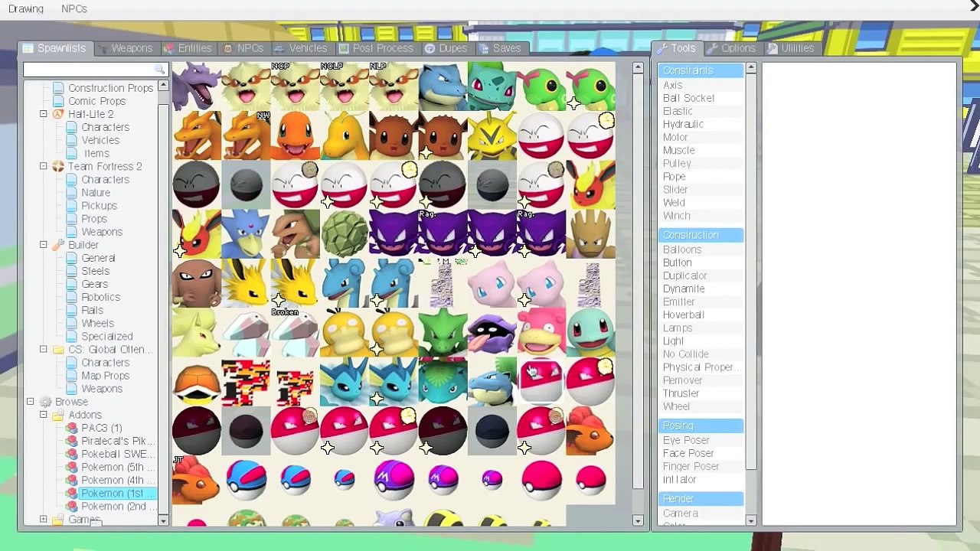Select Construction Props in spawnlist tree

tap(111, 88)
